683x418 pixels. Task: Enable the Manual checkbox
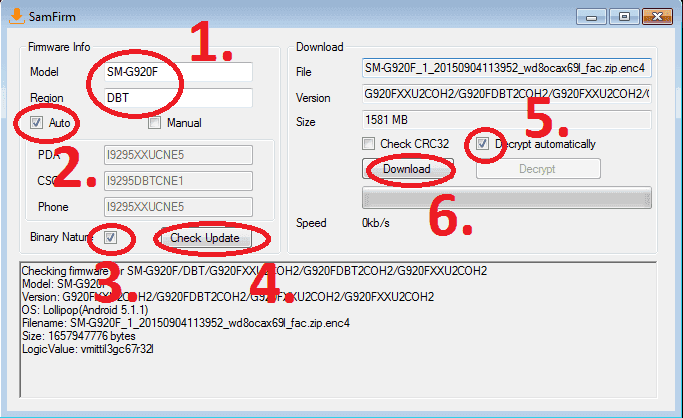[155, 123]
